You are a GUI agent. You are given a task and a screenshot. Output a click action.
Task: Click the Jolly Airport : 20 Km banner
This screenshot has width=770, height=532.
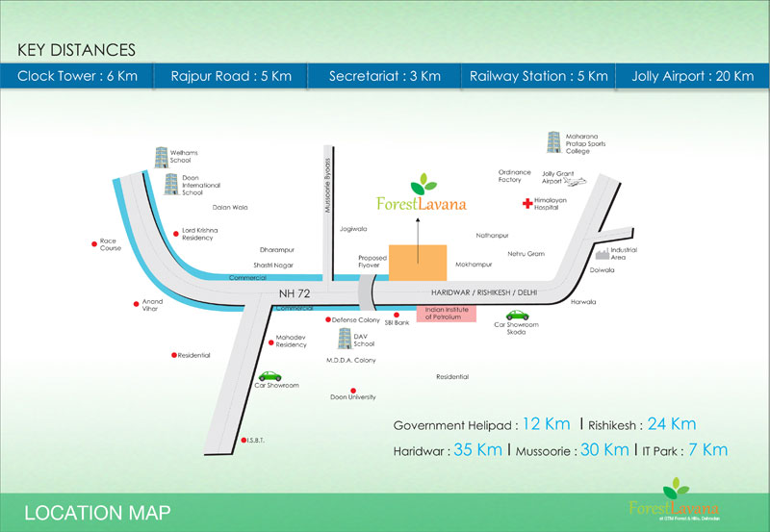[x=692, y=76]
